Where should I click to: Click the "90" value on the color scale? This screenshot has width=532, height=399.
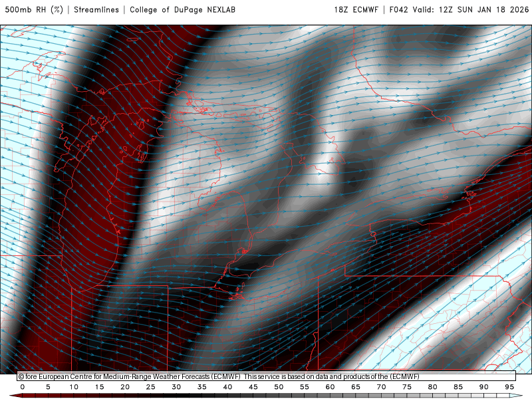[484, 387]
